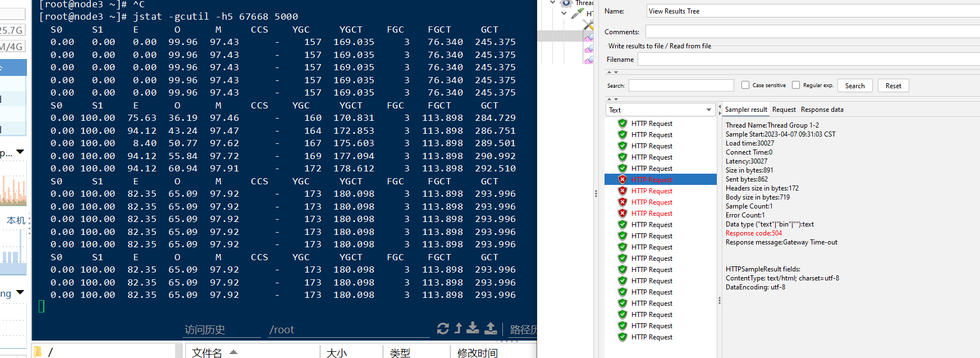The height and width of the screenshot is (358, 980).
Task: Click the 'Response code:504' text
Action: click(753, 233)
